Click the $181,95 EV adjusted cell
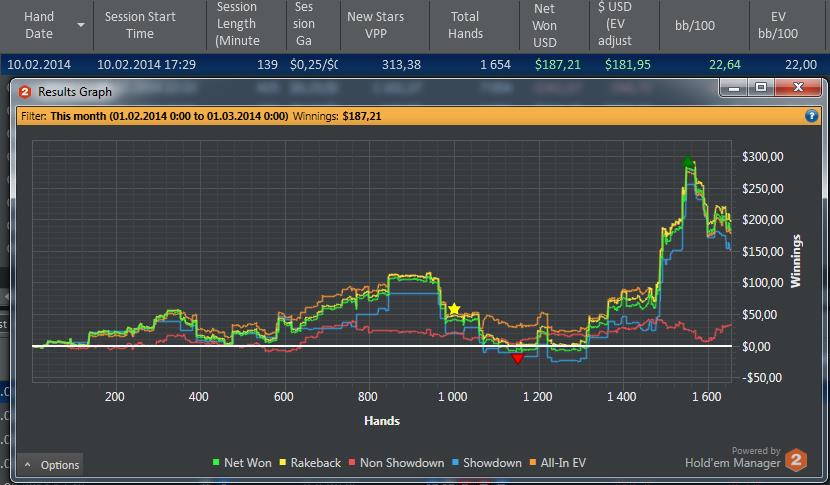This screenshot has height=485, width=830. (x=628, y=65)
